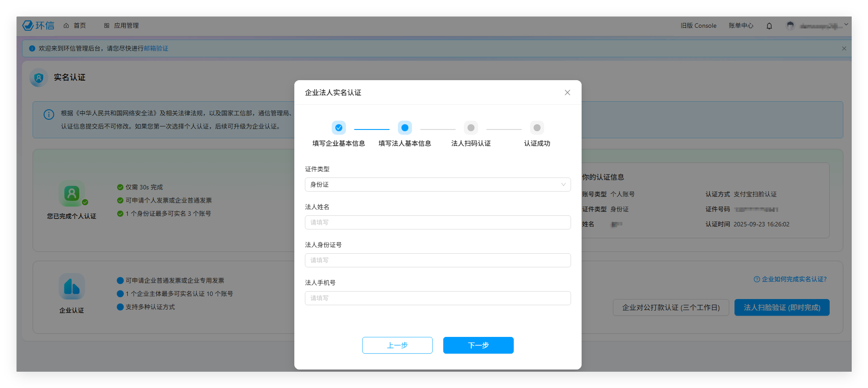Click the green personal certification icon
The height and width of the screenshot is (388, 868).
pos(72,193)
